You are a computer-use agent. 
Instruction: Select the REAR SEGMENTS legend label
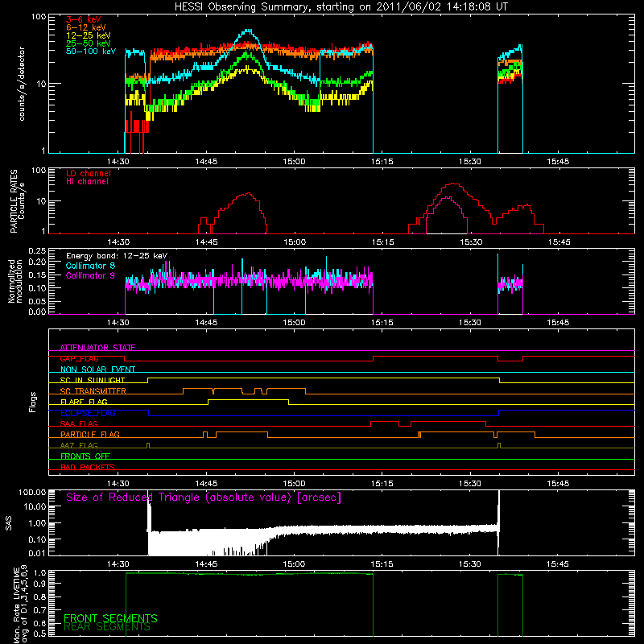point(107,627)
